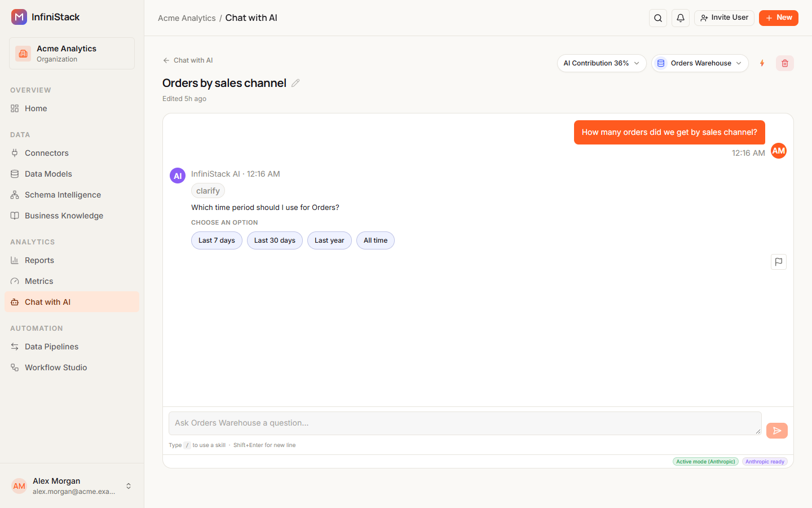Go to Home in sidebar

coord(72,108)
